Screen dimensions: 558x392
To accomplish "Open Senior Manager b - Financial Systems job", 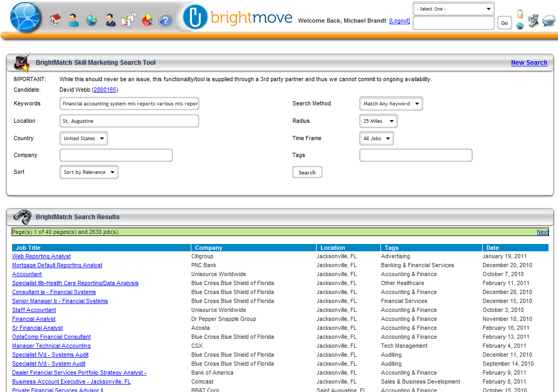I will [60, 301].
